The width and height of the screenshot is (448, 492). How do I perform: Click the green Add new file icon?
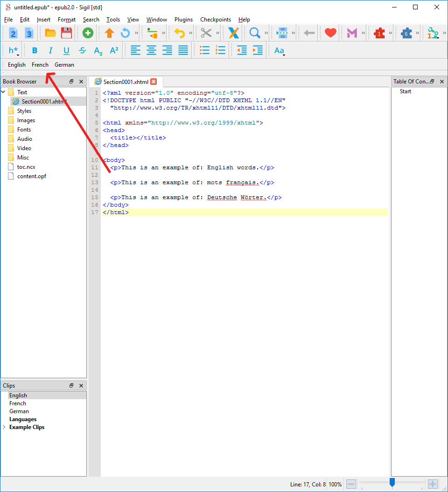tap(88, 33)
